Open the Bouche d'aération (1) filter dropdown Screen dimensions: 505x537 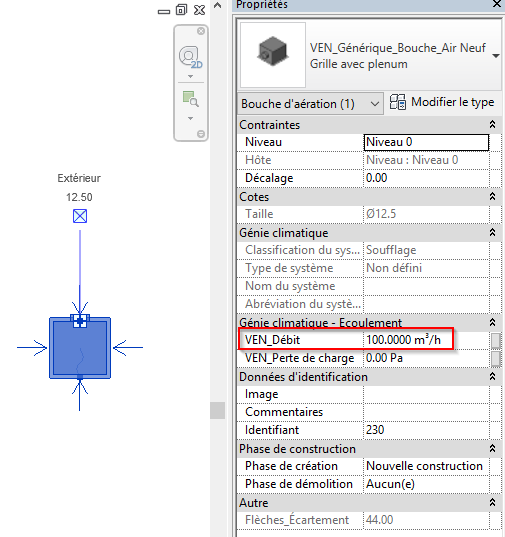[x=310, y=103]
